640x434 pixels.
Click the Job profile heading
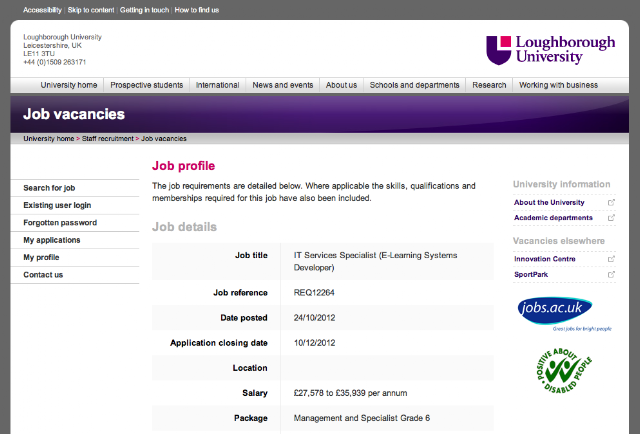point(183,166)
